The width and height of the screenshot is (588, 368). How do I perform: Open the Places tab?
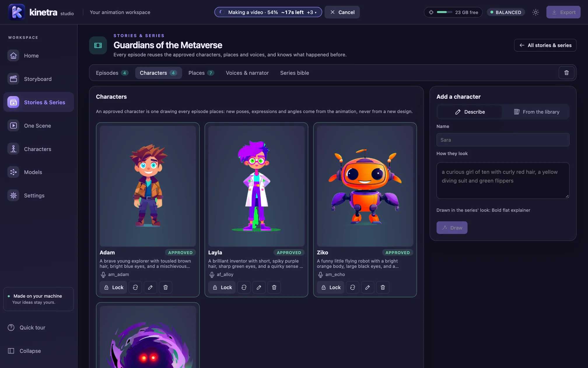pos(201,73)
